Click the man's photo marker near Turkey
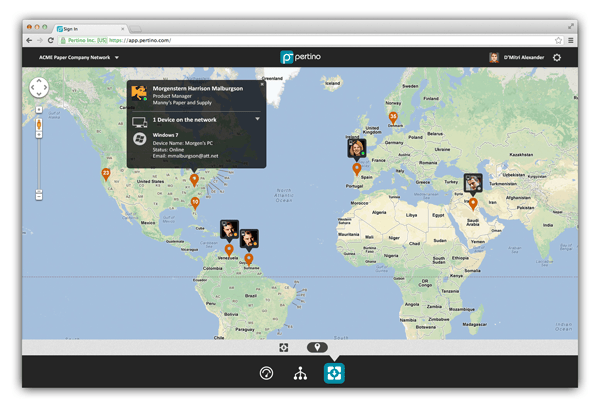Image resolution: width=600 pixels, height=409 pixels. (473, 183)
